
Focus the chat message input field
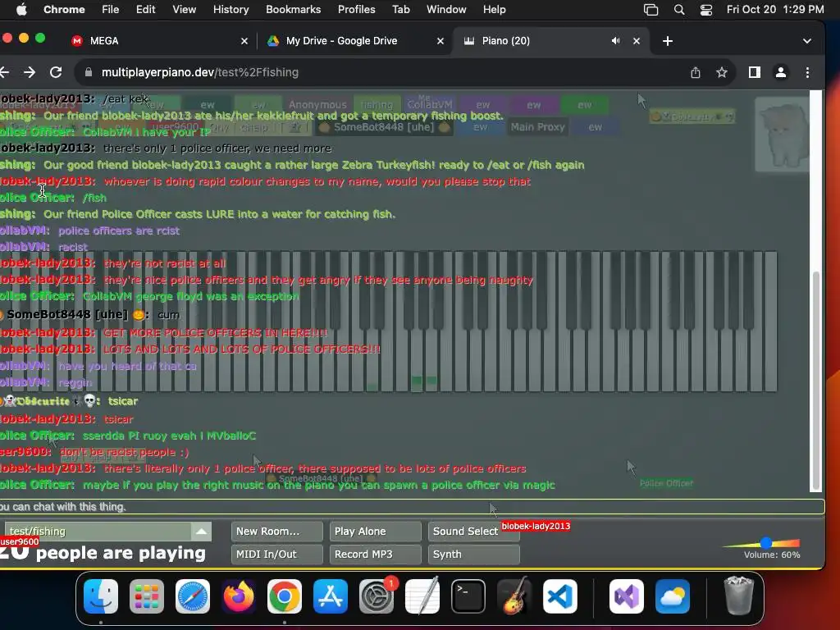412,507
